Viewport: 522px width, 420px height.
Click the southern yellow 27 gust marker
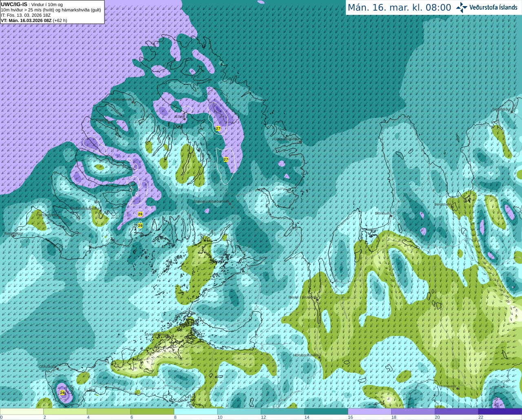(x=226, y=159)
